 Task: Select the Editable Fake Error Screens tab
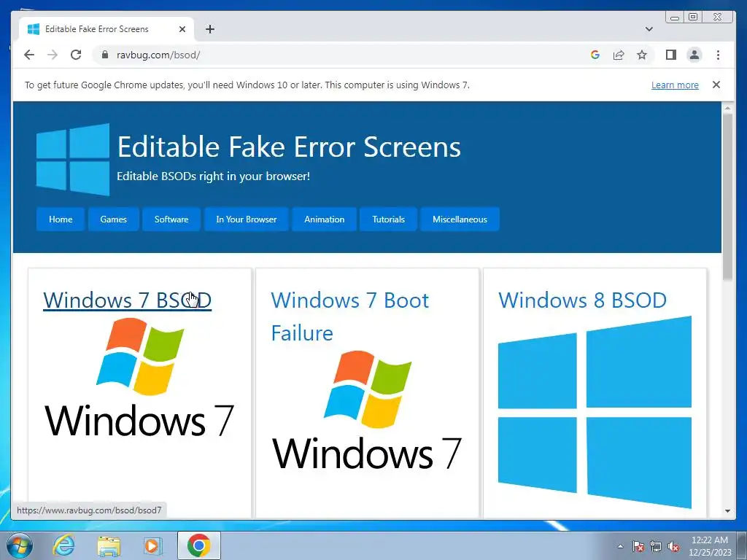coord(107,29)
